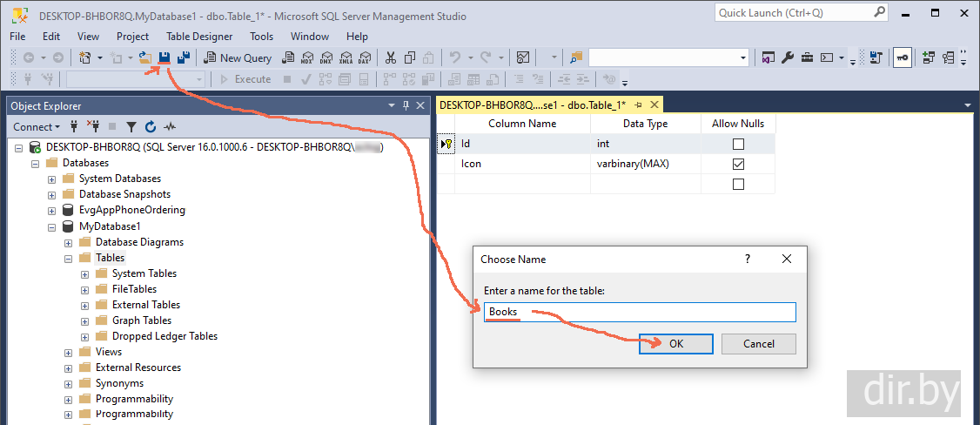Click the Open File folder icon
The height and width of the screenshot is (425, 980).
[145, 57]
